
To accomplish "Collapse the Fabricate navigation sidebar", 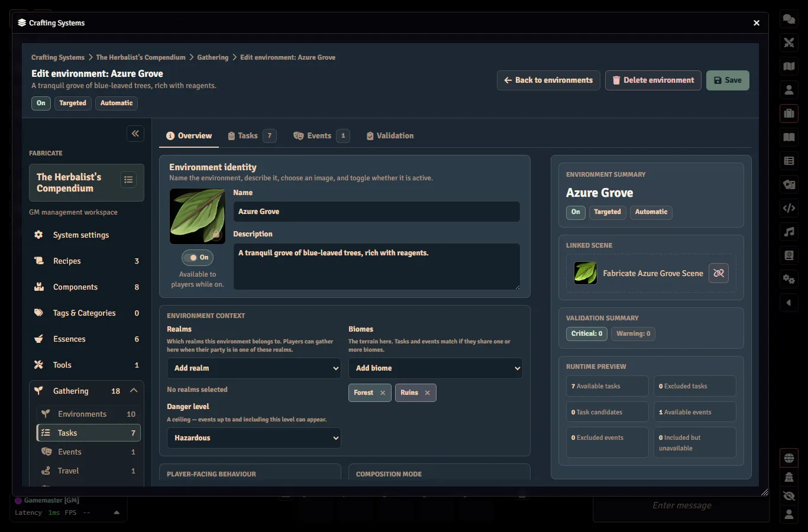I will [135, 134].
